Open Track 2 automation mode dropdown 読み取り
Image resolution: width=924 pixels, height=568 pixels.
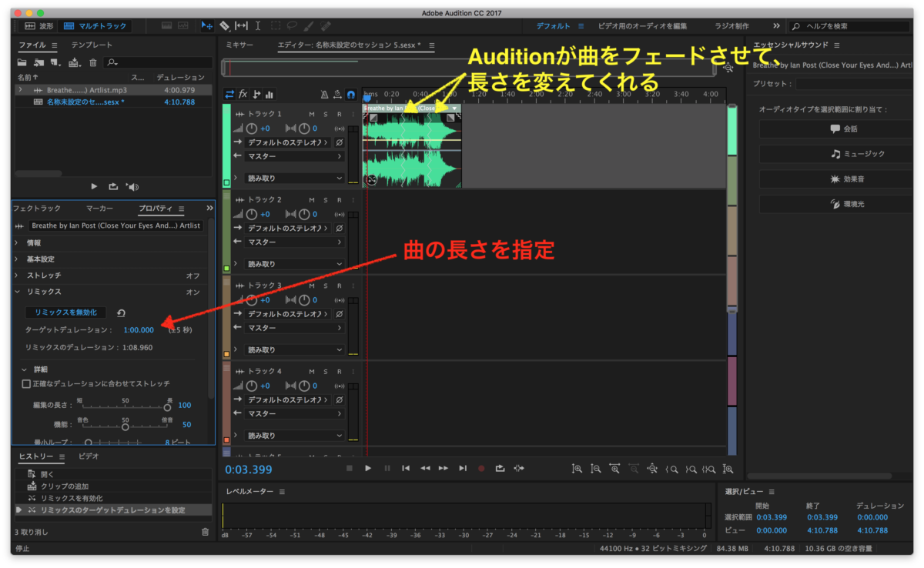[x=295, y=264]
